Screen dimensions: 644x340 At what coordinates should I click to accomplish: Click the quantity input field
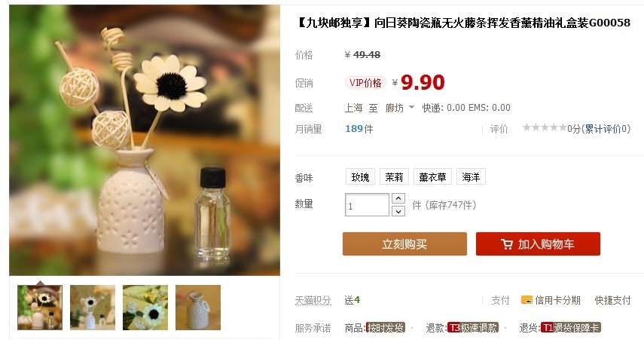367,205
